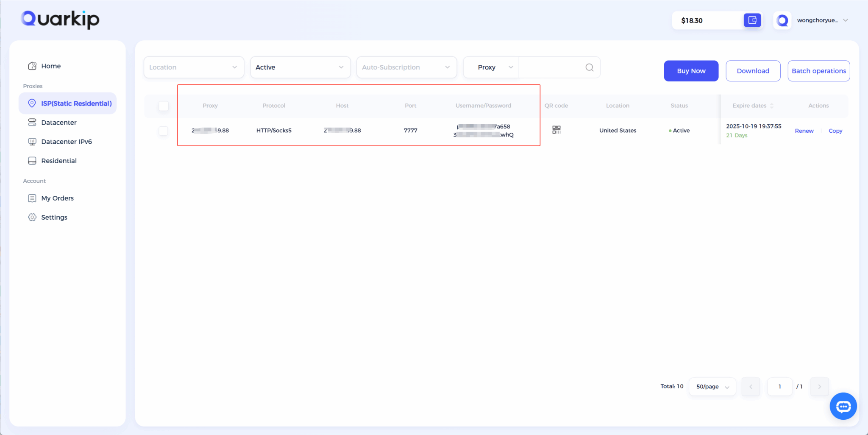Select the Datacenter proxies icon

[32, 122]
